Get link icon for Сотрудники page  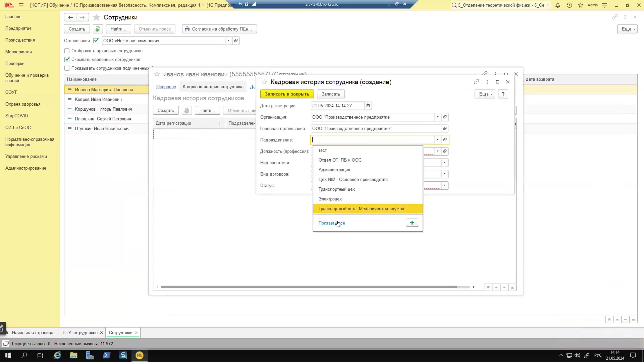(615, 17)
